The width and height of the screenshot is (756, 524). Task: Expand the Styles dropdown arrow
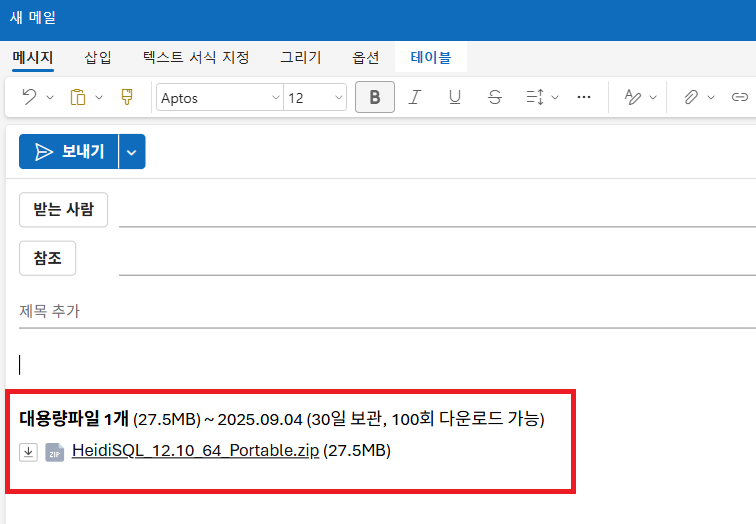click(653, 97)
